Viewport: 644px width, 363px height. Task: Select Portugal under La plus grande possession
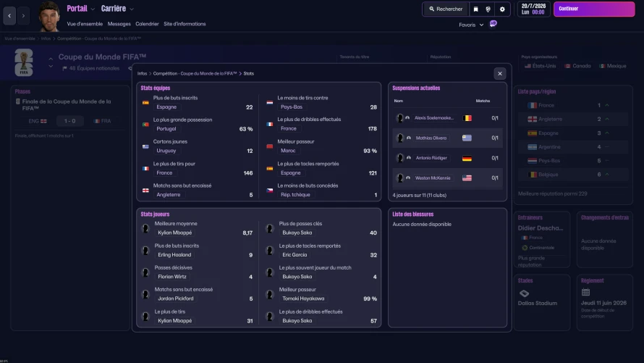point(166,129)
